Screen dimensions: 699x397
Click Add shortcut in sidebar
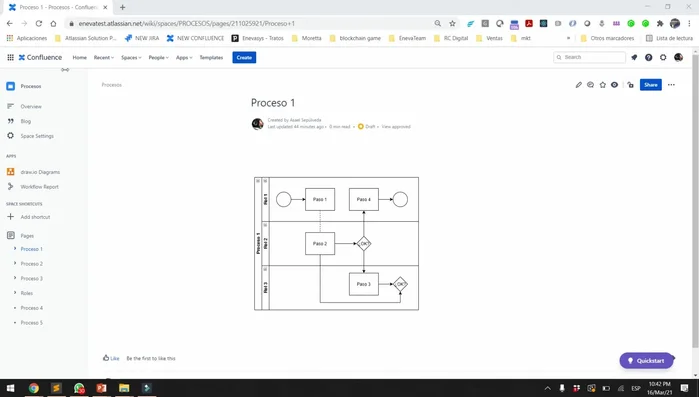tap(35, 217)
